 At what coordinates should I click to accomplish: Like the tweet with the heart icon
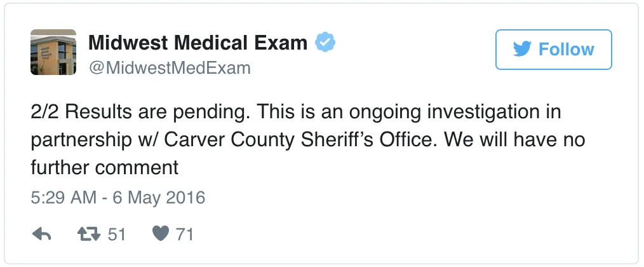tap(161, 234)
